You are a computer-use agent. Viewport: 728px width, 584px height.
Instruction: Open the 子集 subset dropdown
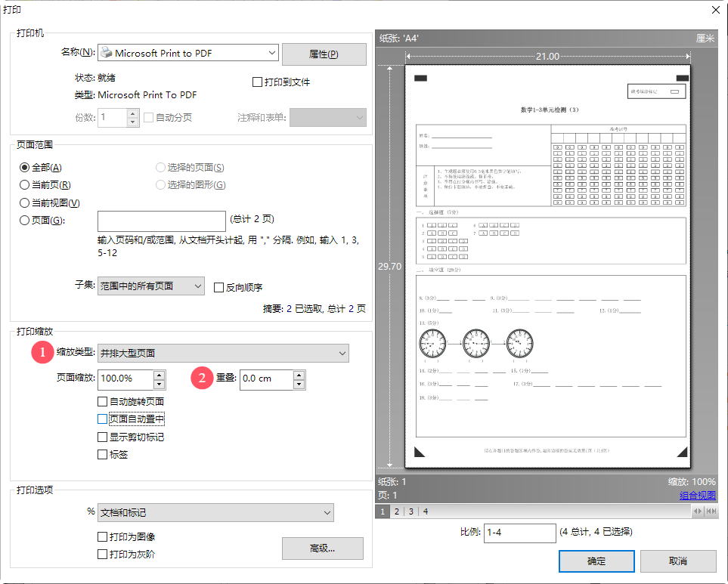(x=197, y=286)
